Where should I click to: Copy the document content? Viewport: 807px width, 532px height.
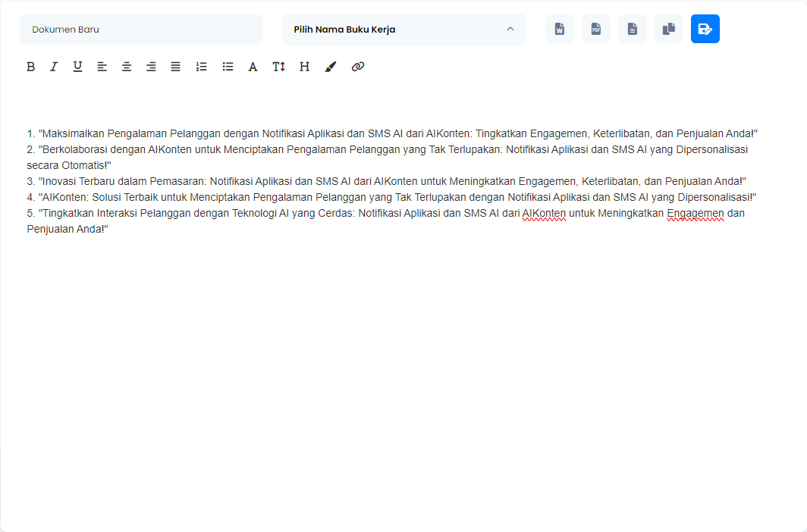pos(669,30)
